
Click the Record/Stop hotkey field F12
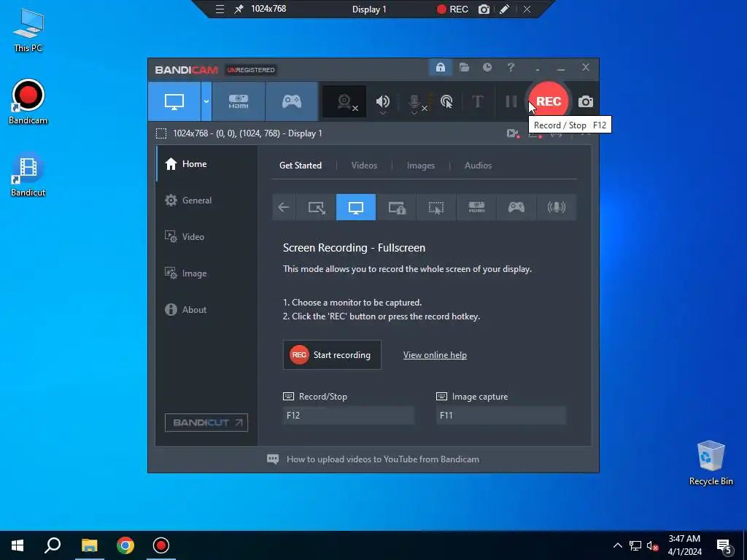point(348,415)
